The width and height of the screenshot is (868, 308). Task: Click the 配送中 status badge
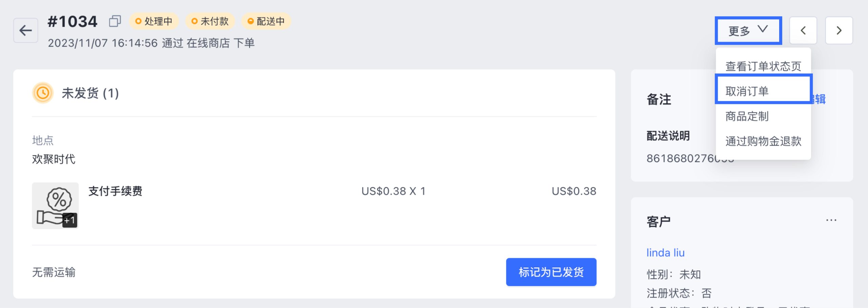tap(266, 21)
